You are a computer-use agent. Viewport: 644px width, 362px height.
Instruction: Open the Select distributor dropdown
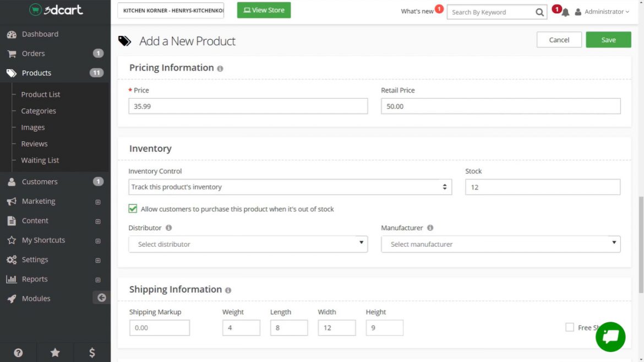point(248,244)
